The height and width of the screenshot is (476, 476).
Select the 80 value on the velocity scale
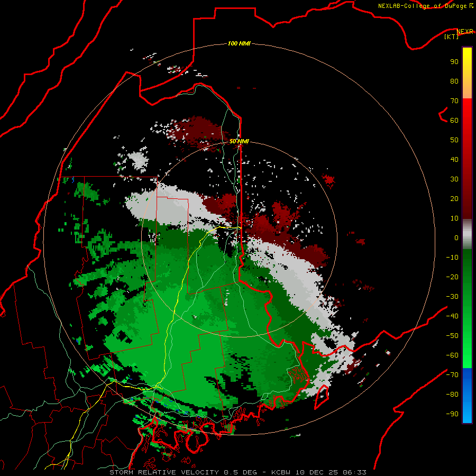coord(454,81)
